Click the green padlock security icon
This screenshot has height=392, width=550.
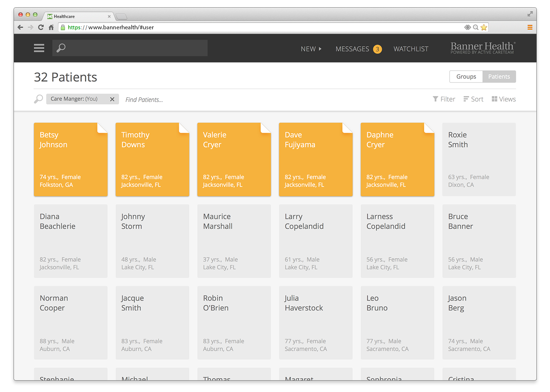pos(63,27)
